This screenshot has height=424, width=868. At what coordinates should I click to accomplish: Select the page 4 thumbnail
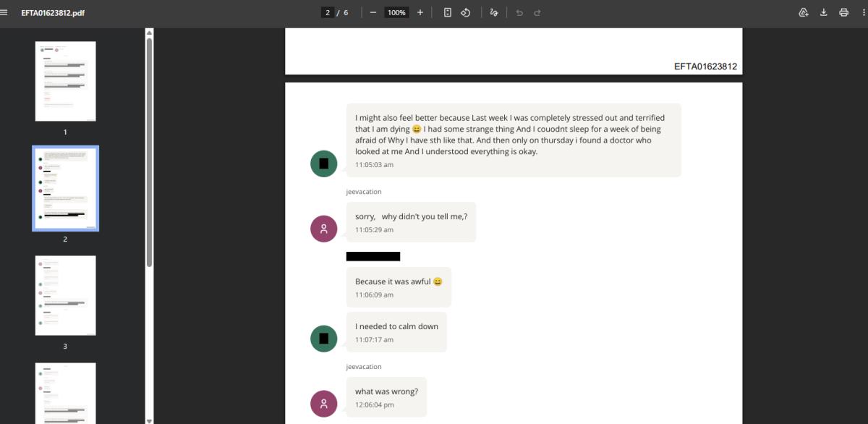(x=65, y=394)
